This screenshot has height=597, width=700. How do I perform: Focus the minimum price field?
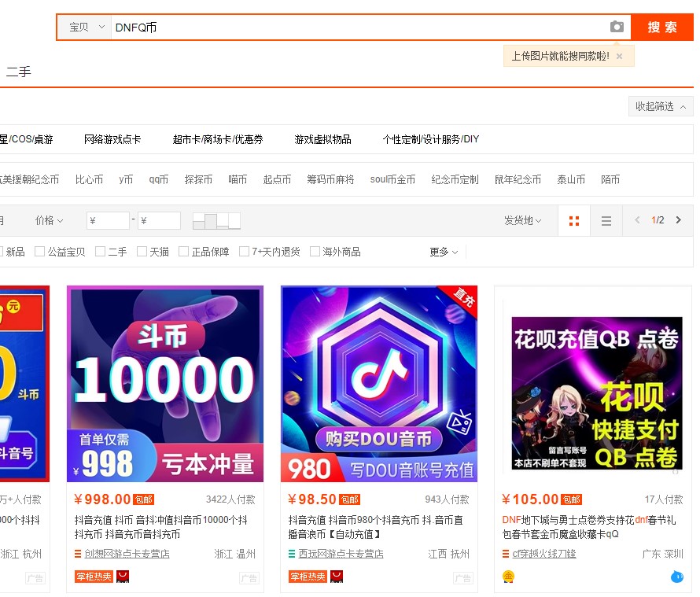pos(108,220)
